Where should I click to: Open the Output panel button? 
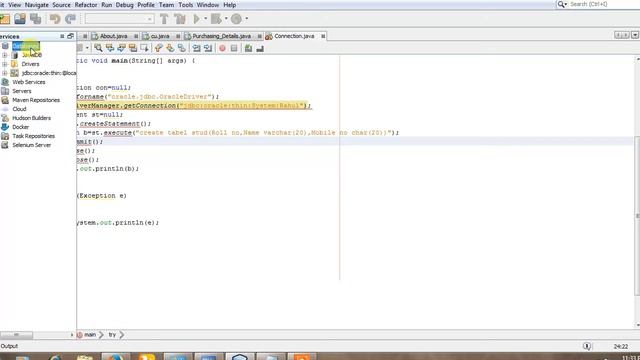pyautogui.click(x=9, y=346)
